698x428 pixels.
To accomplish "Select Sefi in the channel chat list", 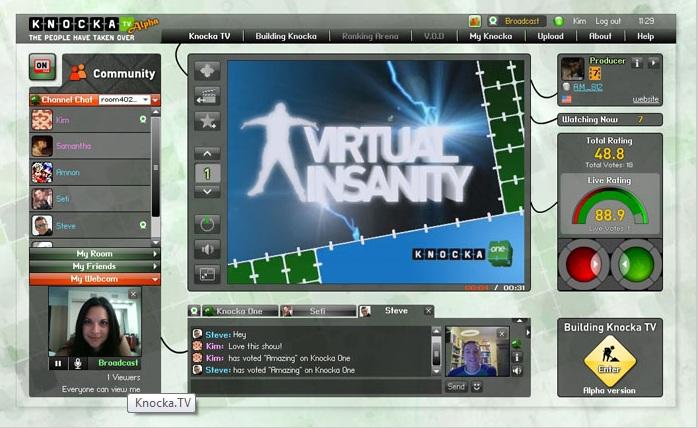I will tap(90, 199).
